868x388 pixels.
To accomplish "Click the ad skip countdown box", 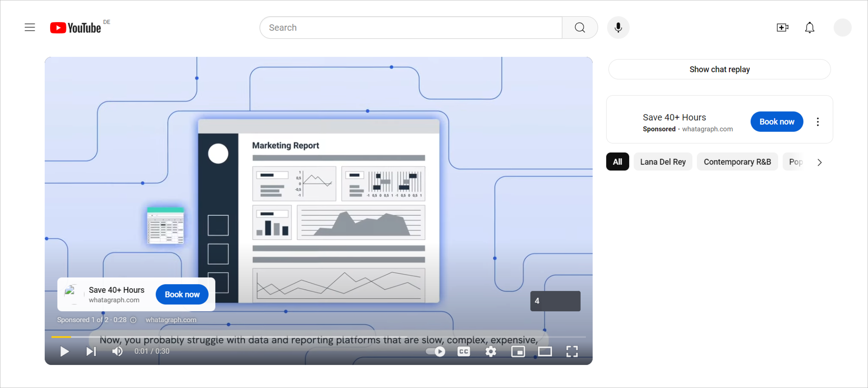I will [555, 301].
